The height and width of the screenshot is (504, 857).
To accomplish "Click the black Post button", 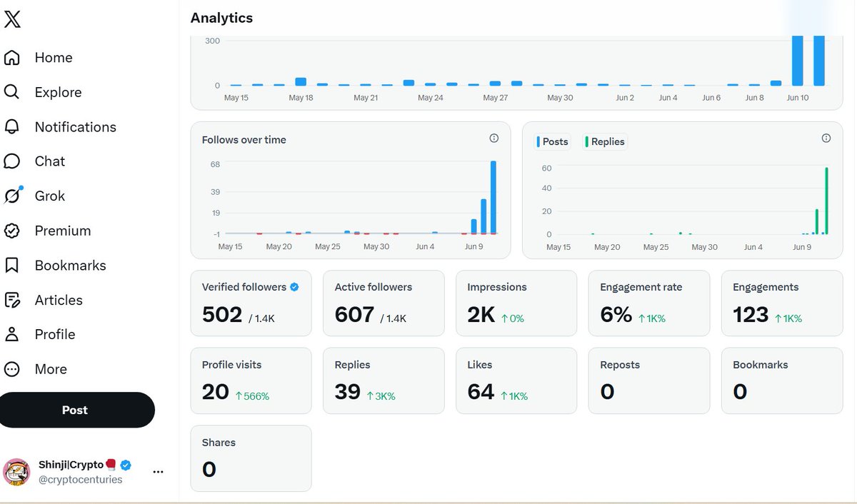I will point(75,410).
